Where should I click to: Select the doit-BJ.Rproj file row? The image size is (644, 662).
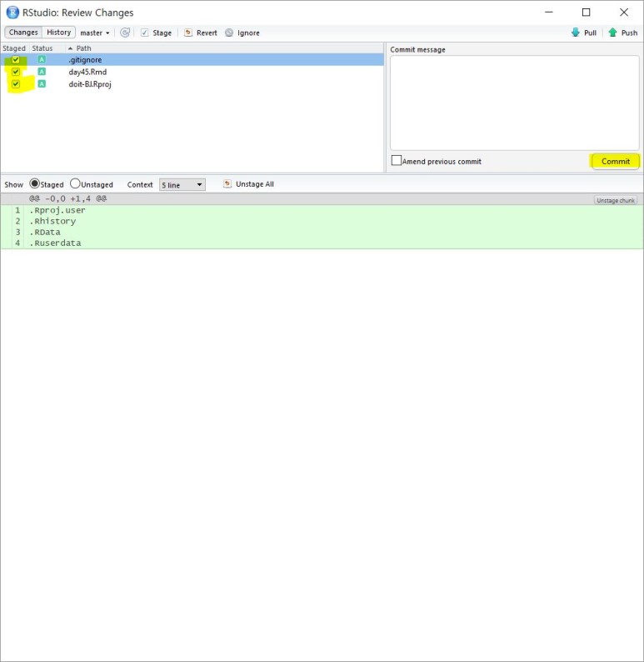[192, 83]
